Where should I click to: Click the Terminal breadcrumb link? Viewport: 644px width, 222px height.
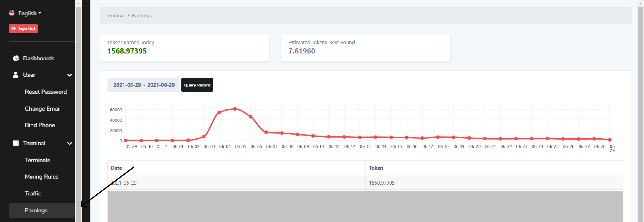point(115,15)
